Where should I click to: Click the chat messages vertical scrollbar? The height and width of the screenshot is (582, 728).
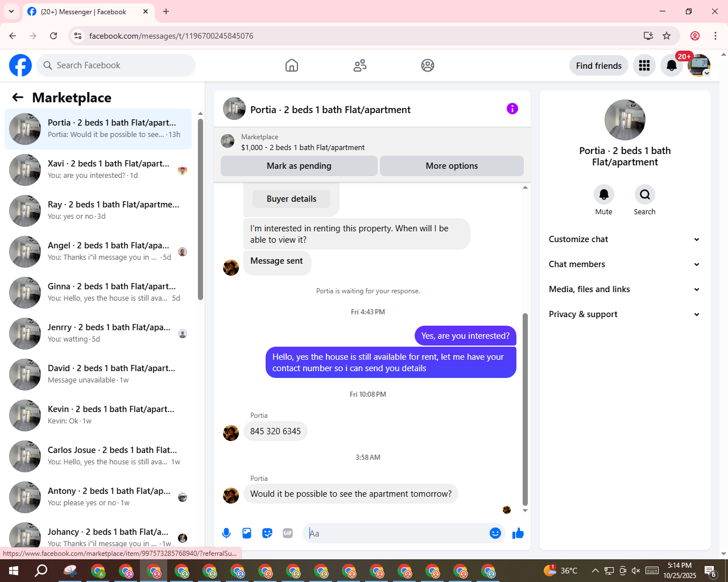pos(525,409)
